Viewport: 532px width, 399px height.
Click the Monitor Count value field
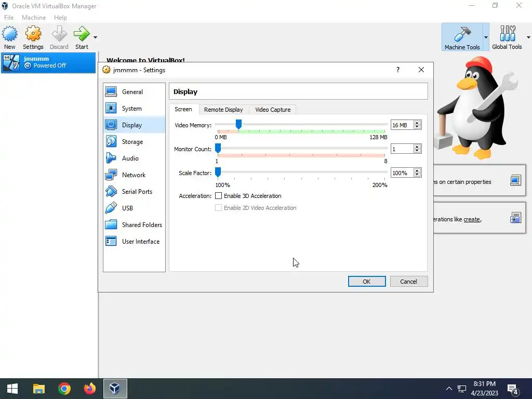(402, 149)
